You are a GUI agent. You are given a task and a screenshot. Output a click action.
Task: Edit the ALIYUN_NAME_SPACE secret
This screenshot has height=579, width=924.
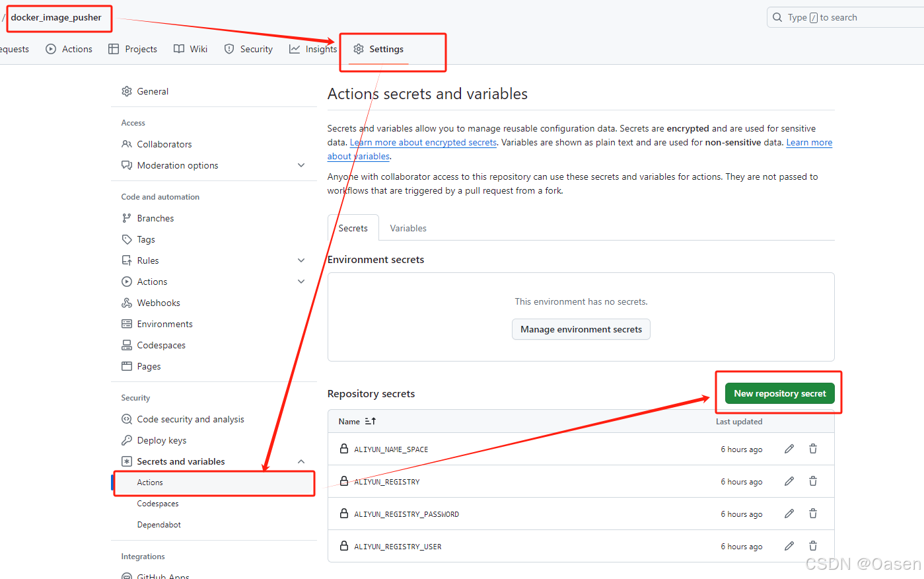tap(789, 449)
